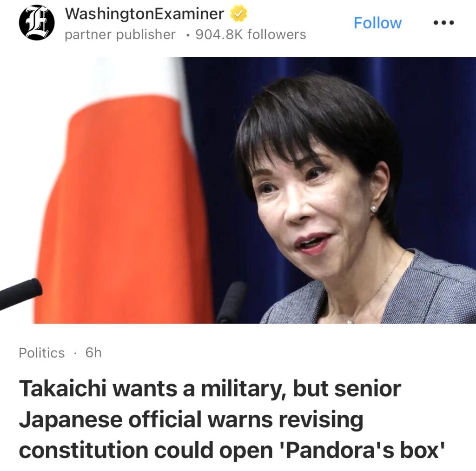Open the Politics category tag
476x471 pixels.
point(41,353)
